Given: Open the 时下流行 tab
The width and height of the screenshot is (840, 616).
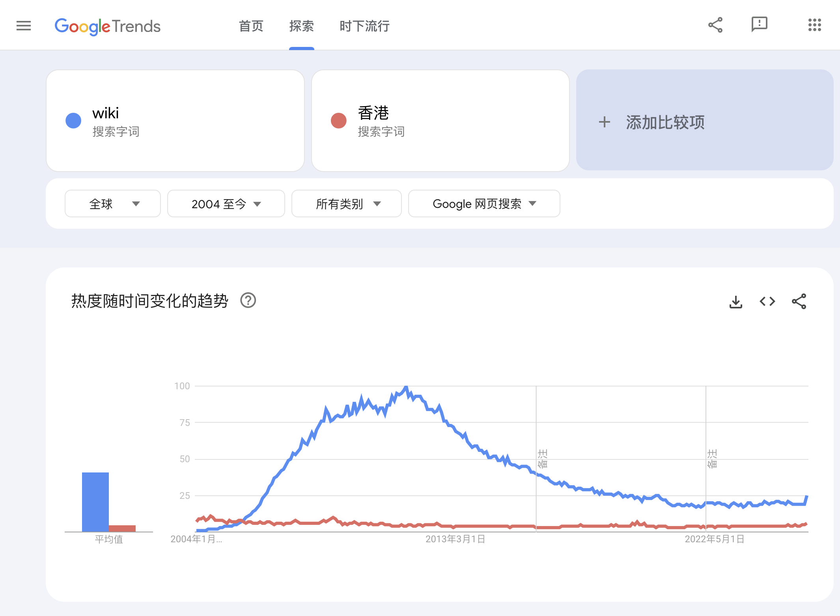Looking at the screenshot, I should (365, 26).
